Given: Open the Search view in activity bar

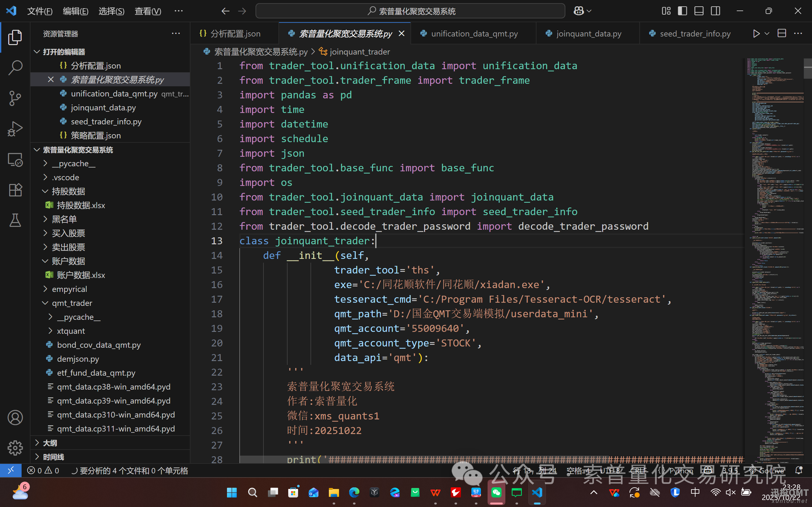Looking at the screenshot, I should pos(15,68).
